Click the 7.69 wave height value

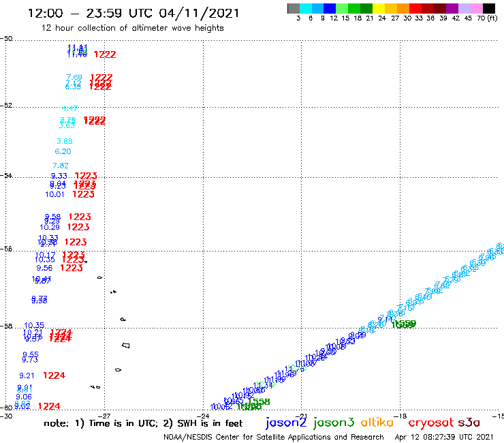(x=74, y=77)
